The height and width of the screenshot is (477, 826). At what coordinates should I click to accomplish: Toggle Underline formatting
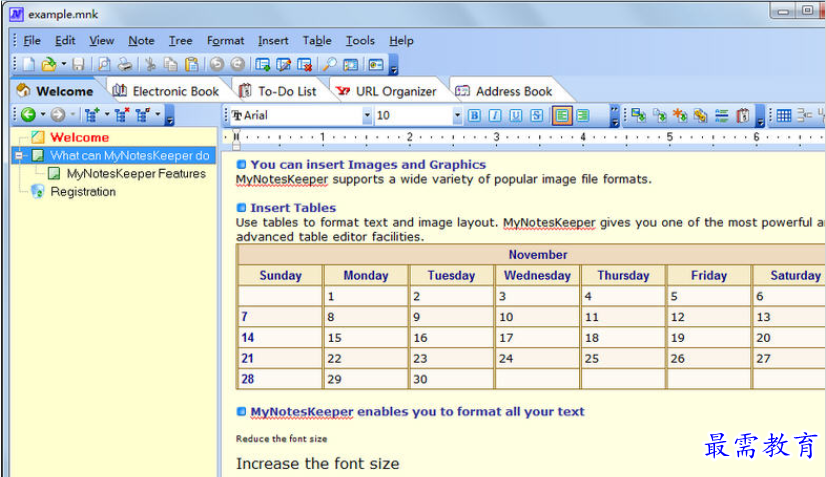pos(516,115)
